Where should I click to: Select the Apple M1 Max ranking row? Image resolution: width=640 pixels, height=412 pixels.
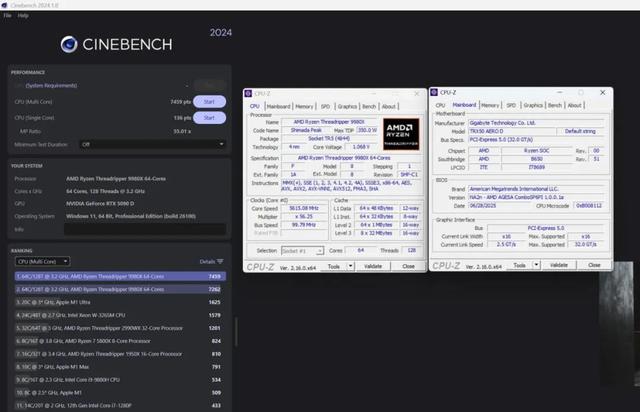point(120,367)
